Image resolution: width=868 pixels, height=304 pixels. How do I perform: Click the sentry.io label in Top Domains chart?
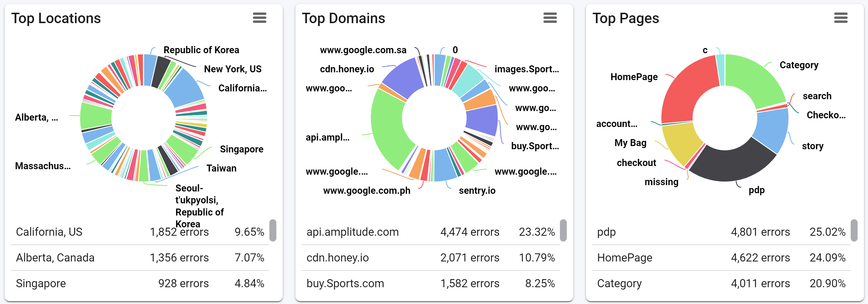[x=477, y=191]
